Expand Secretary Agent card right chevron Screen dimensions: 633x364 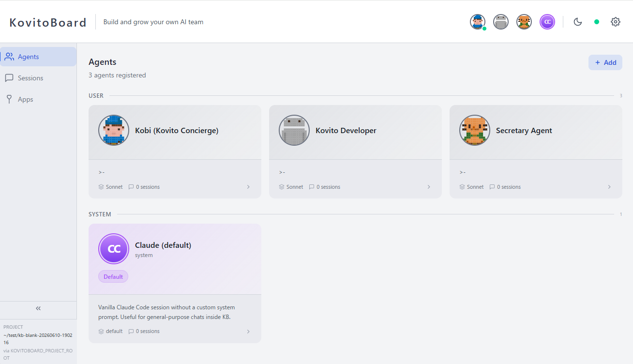coord(609,187)
